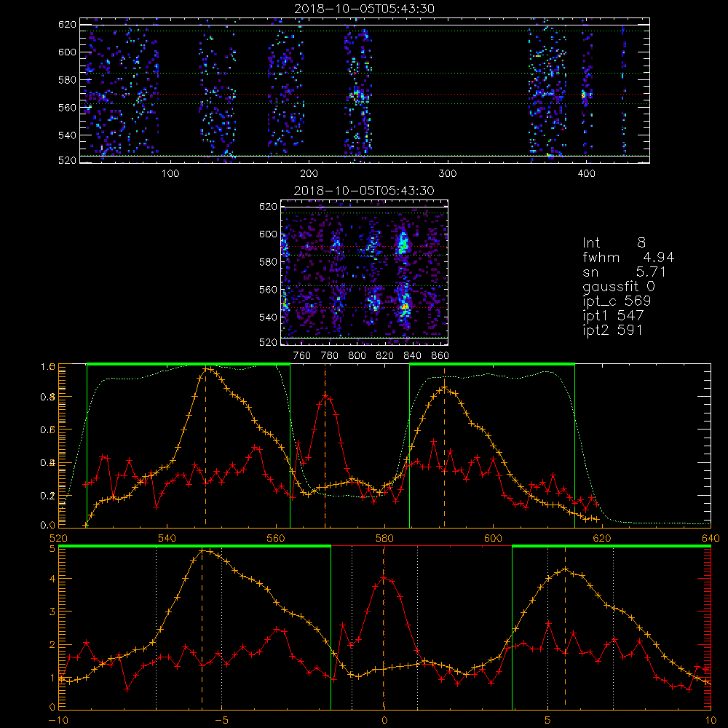Click the 'gaussfit 0' readout
Viewport: 728px width, 728px height.
(619, 286)
